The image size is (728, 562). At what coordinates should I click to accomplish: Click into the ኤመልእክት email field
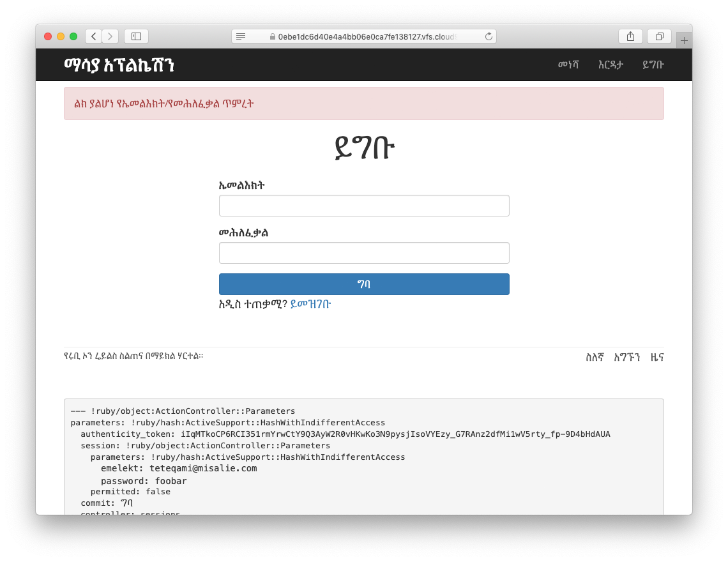[x=364, y=206]
